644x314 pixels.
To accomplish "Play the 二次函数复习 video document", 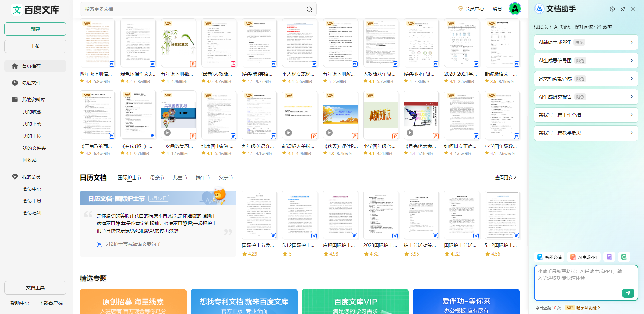I will point(167,133).
